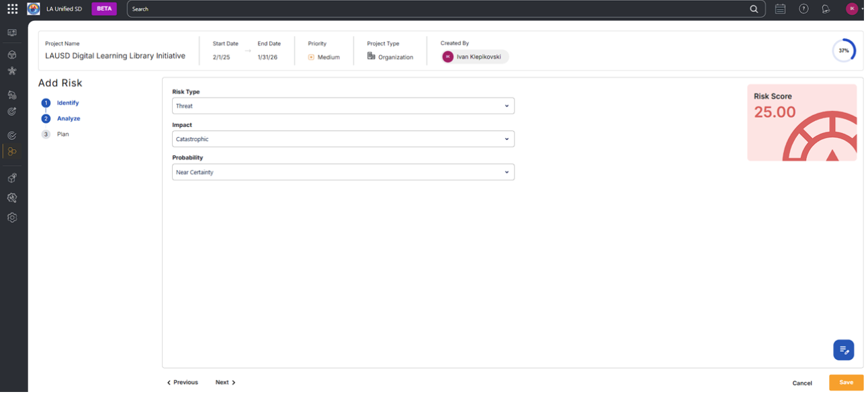The image size is (868, 394).
Task: Click the 37% progress circle
Action: (844, 50)
